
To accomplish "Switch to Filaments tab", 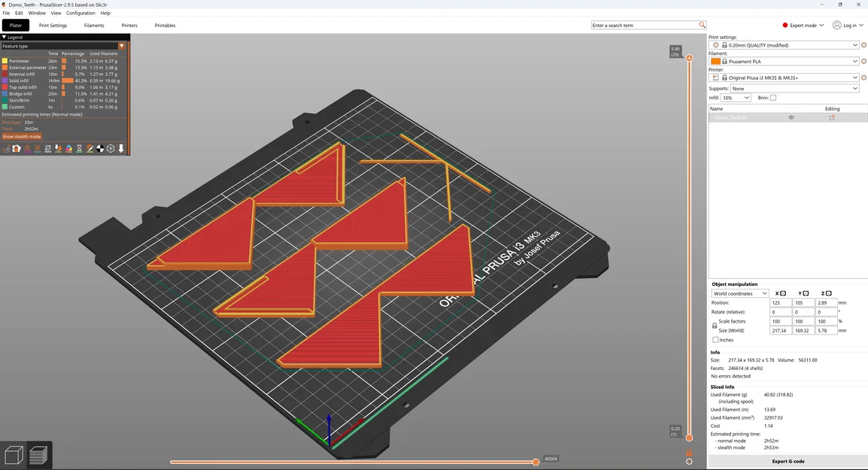I will click(94, 26).
